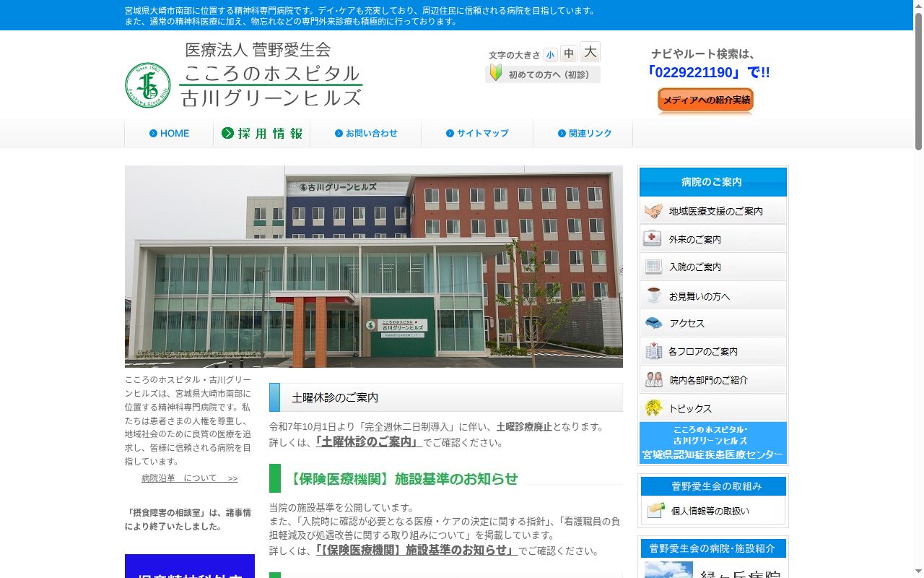
Task: Click the green hospital emblem logo
Action: [x=148, y=85]
